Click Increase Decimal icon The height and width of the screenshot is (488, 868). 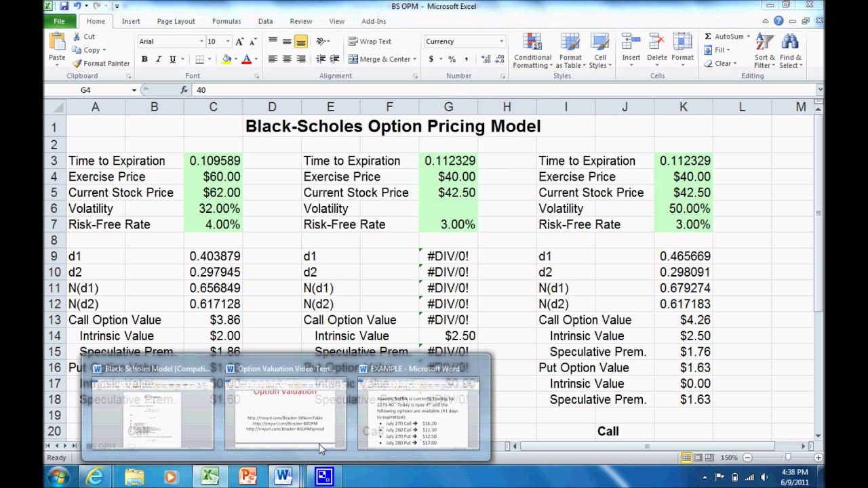(x=486, y=59)
